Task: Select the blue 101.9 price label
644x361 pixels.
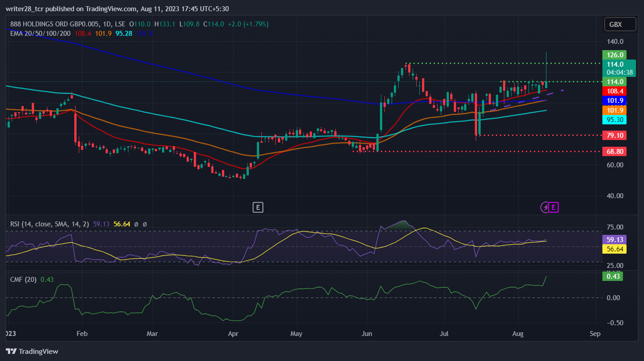Action: [x=614, y=100]
